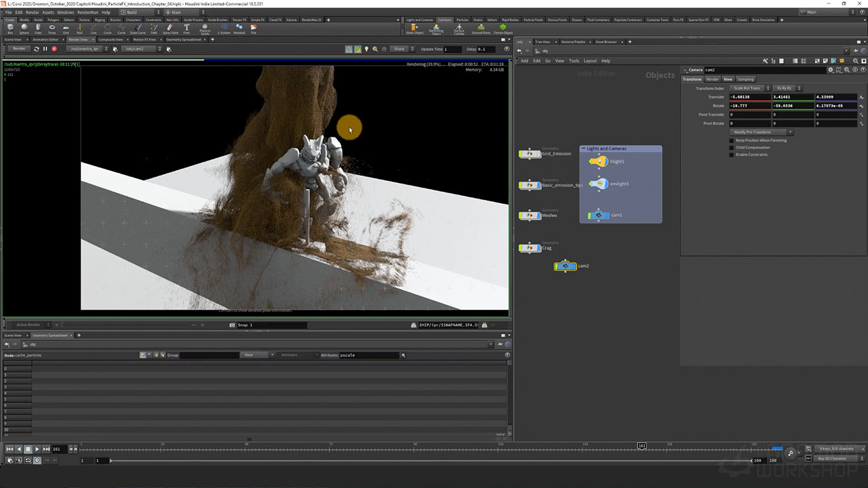
Task: Switch to the Sampling tab
Action: [745, 79]
